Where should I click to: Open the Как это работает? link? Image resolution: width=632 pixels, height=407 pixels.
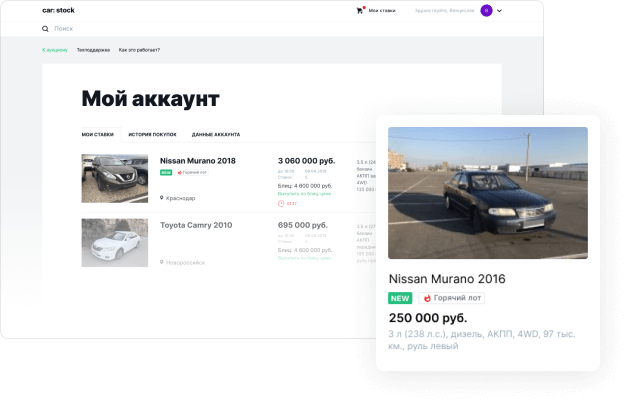pos(139,49)
